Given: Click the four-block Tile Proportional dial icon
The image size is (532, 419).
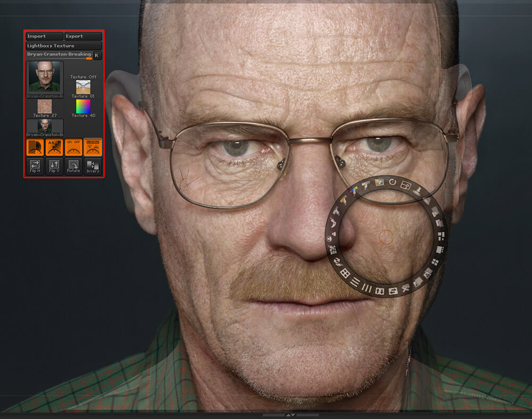Looking at the screenshot, I should [441, 236].
